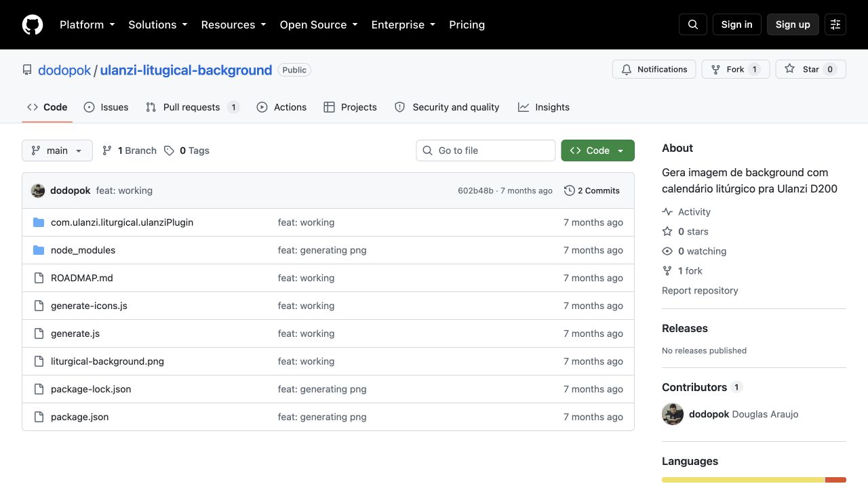View the 1 Branch link
The height and width of the screenshot is (488, 868).
click(x=130, y=150)
